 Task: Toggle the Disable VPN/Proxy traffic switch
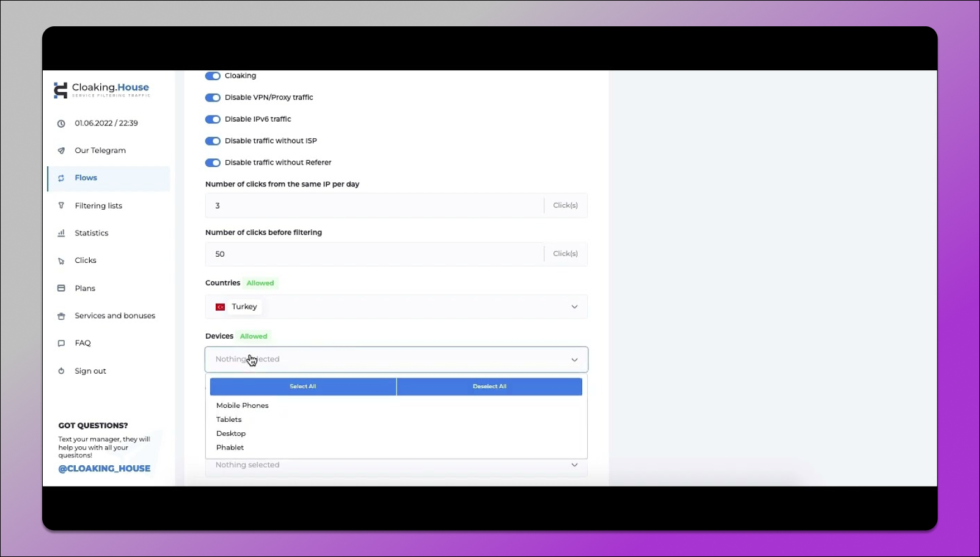tap(213, 98)
